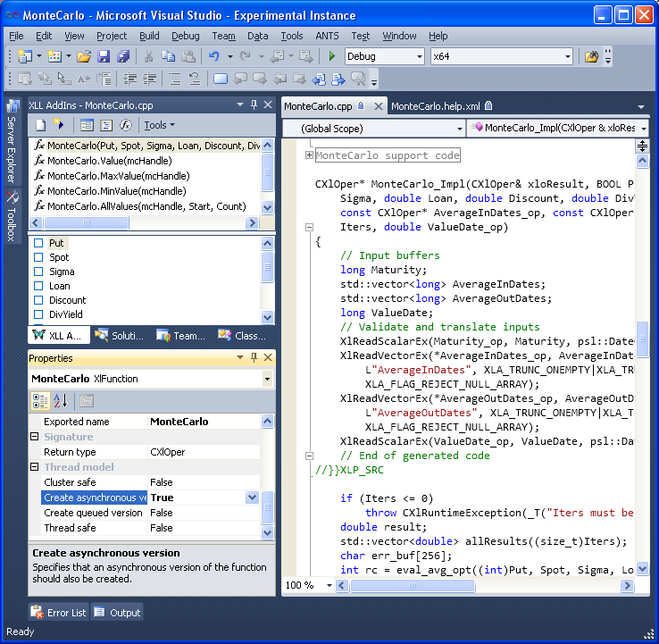Open the Create asynchronous version value dropdown
Image resolution: width=659 pixels, height=644 pixels.
click(252, 498)
